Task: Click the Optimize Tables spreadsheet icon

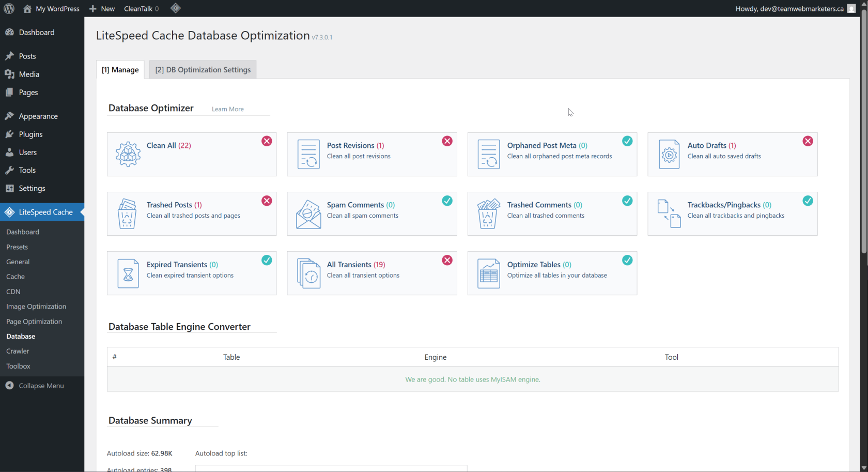Action: (488, 273)
